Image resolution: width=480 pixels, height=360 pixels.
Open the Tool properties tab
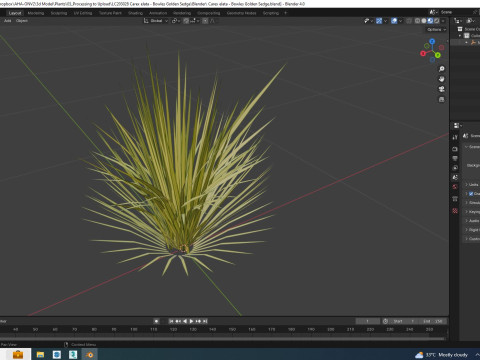(455, 137)
